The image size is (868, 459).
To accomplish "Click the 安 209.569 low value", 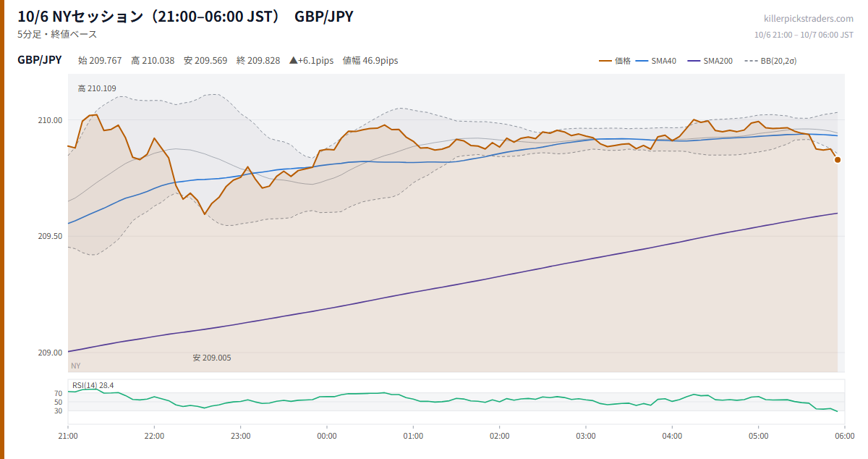I will 205,60.
